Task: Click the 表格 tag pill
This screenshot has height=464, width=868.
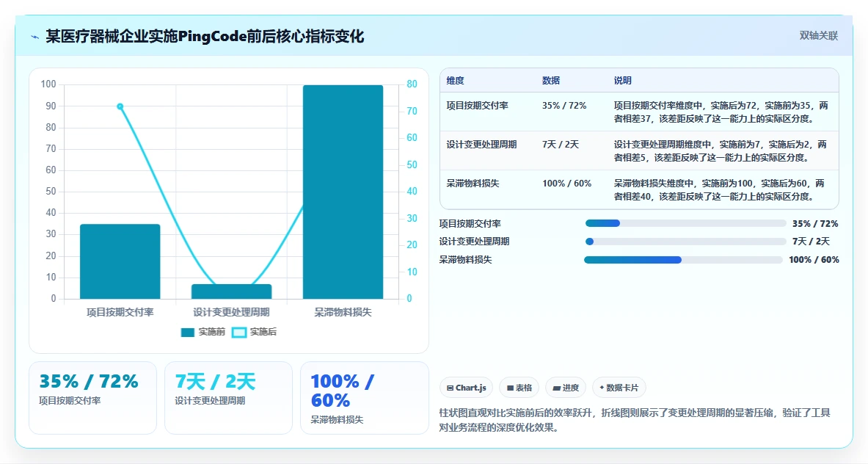Action: coord(519,388)
